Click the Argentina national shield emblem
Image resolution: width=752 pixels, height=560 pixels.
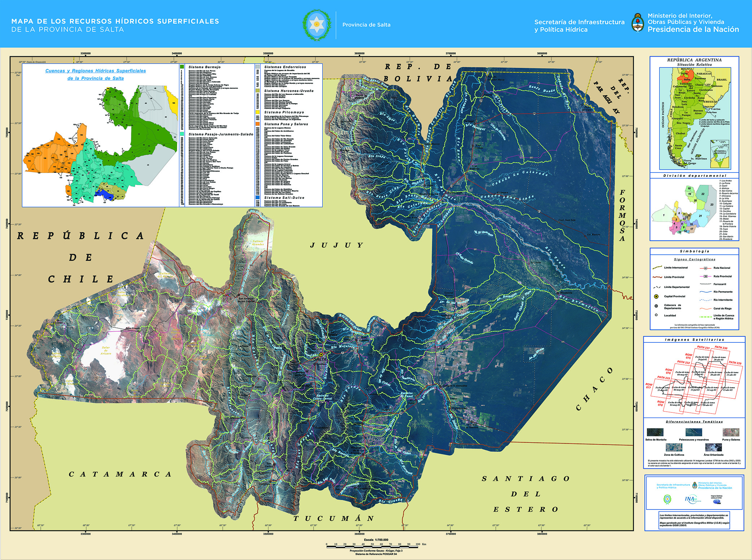click(638, 23)
